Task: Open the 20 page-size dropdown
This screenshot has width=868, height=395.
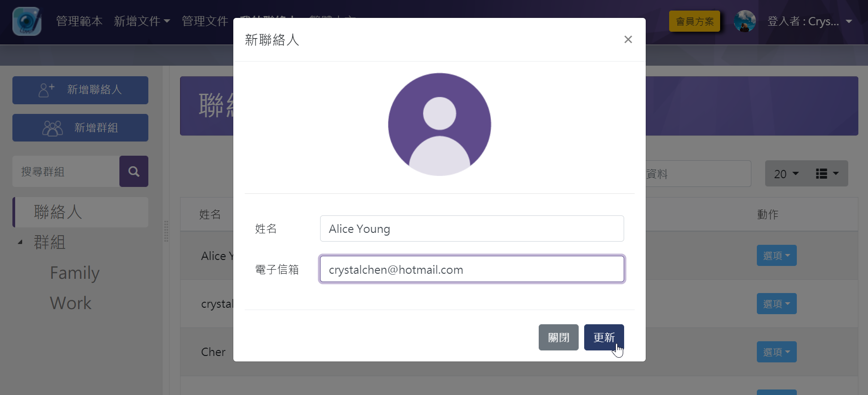Action: click(x=786, y=174)
